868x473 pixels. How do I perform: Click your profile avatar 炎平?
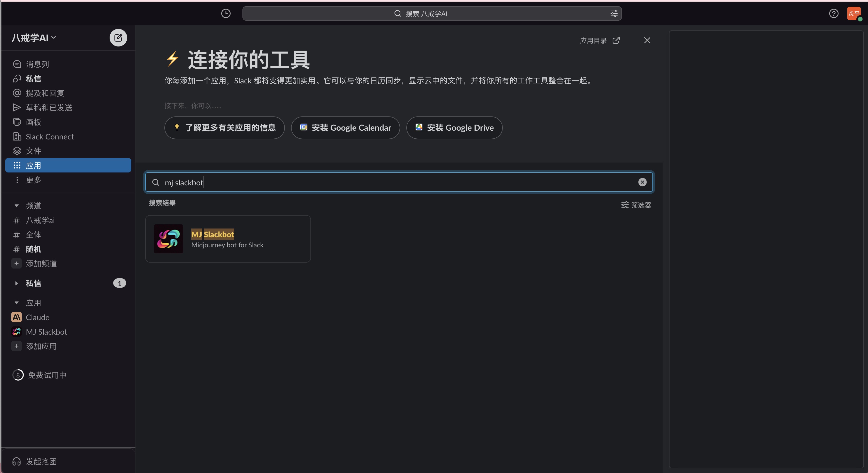(854, 13)
